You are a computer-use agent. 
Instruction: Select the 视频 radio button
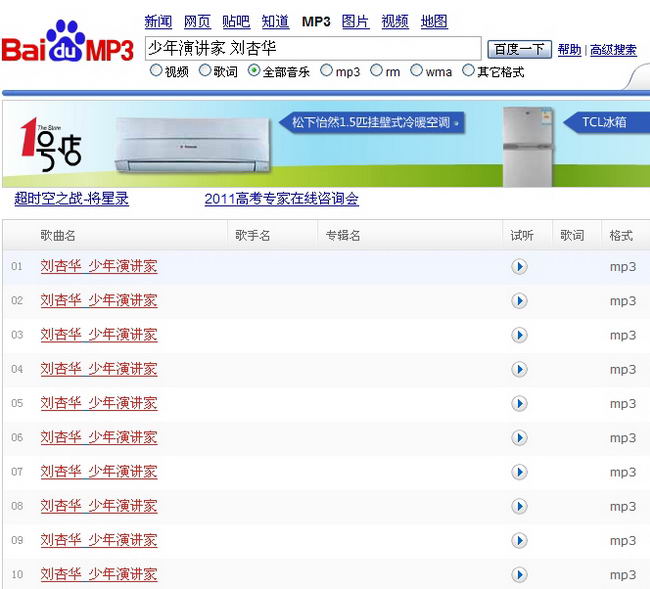pyautogui.click(x=155, y=71)
